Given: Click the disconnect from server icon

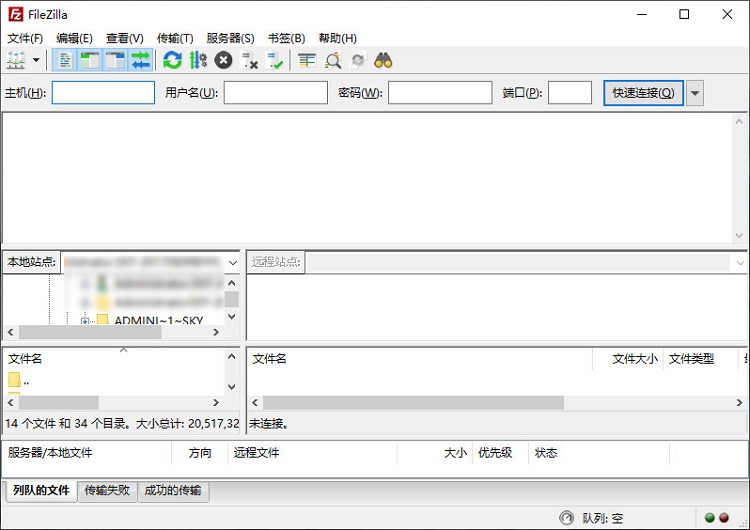Looking at the screenshot, I should 249,60.
